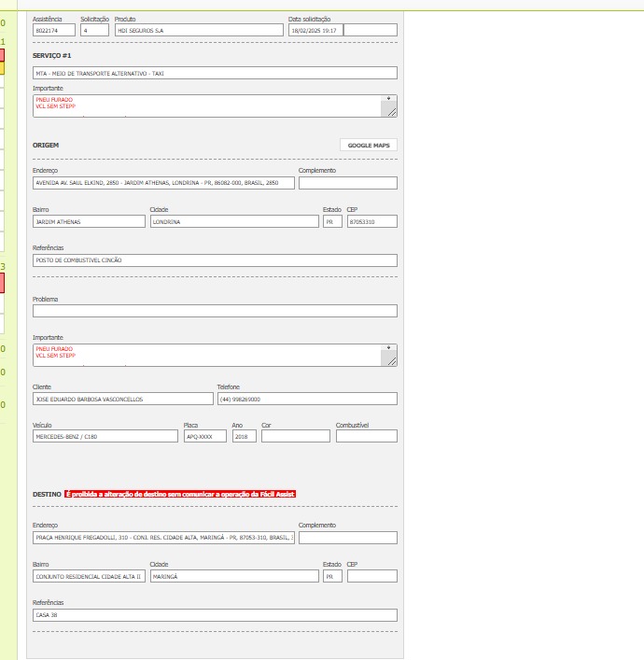Grab resize handle of second Importante textarea
The width and height of the screenshot is (644, 660).
point(391,361)
